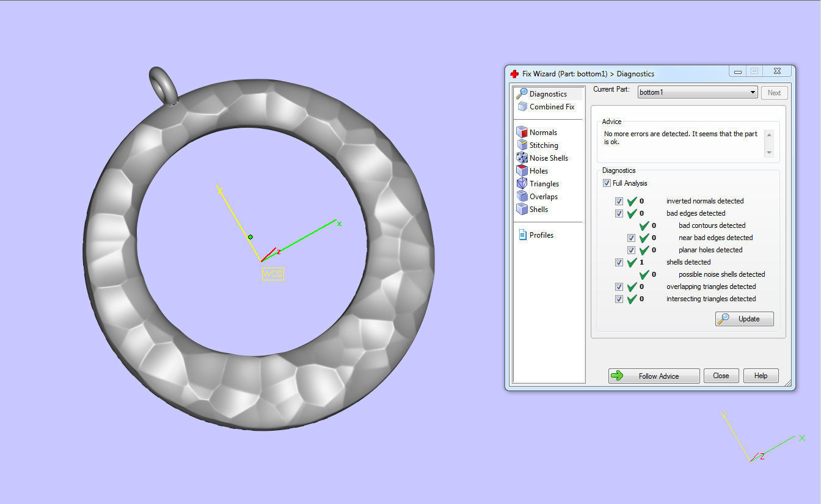Toggle intersecting triangles detected checkbox
Viewport: 821px width, 504px height.
point(619,299)
